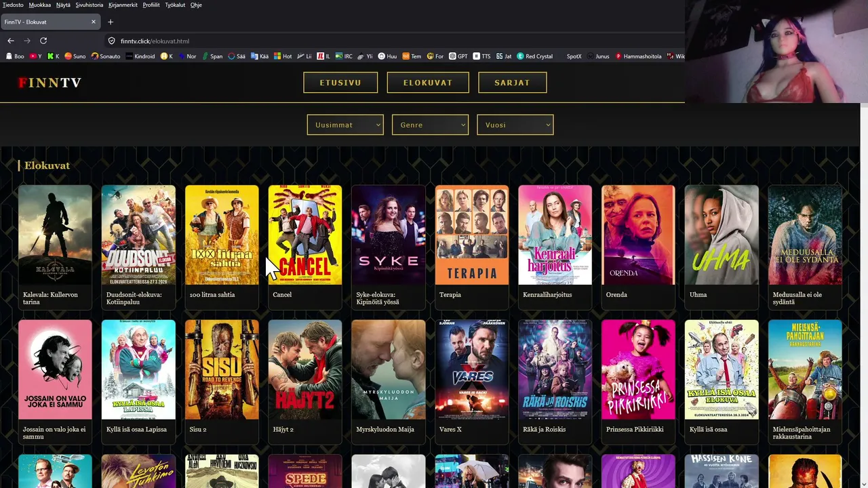Image resolution: width=868 pixels, height=488 pixels.
Task: Open the Suno bookmark
Action: pyautogui.click(x=75, y=56)
